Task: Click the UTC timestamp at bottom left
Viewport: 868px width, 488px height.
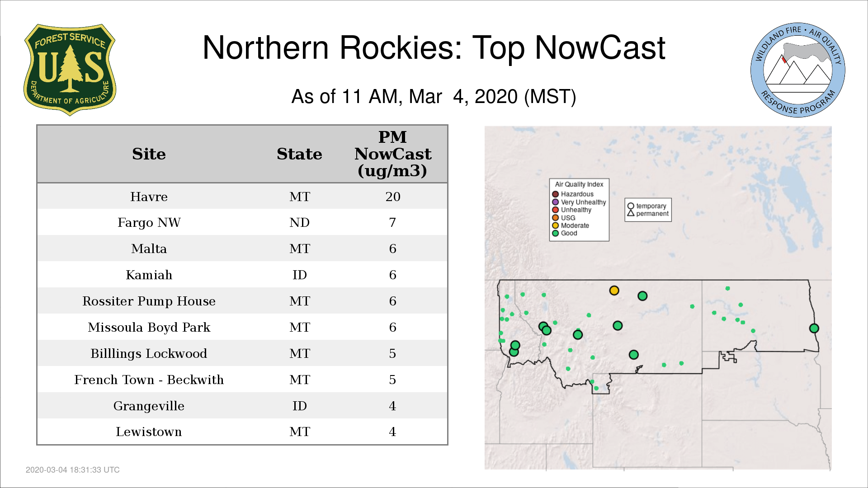Action: pyautogui.click(x=73, y=470)
